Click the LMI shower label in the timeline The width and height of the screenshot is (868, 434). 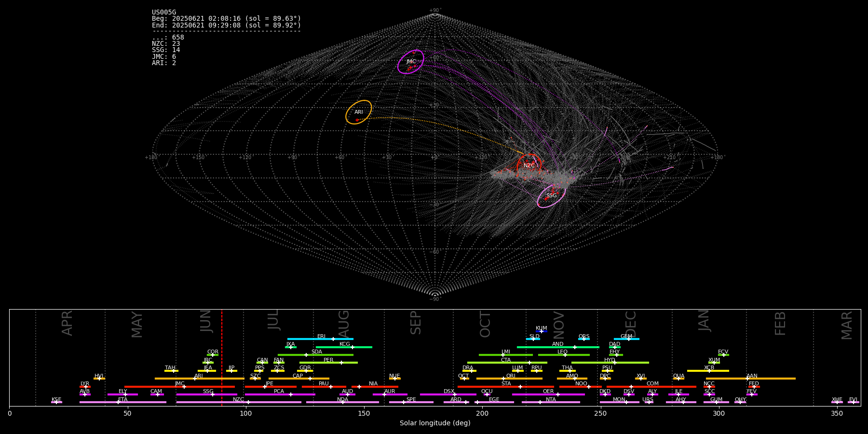pyautogui.click(x=506, y=352)
